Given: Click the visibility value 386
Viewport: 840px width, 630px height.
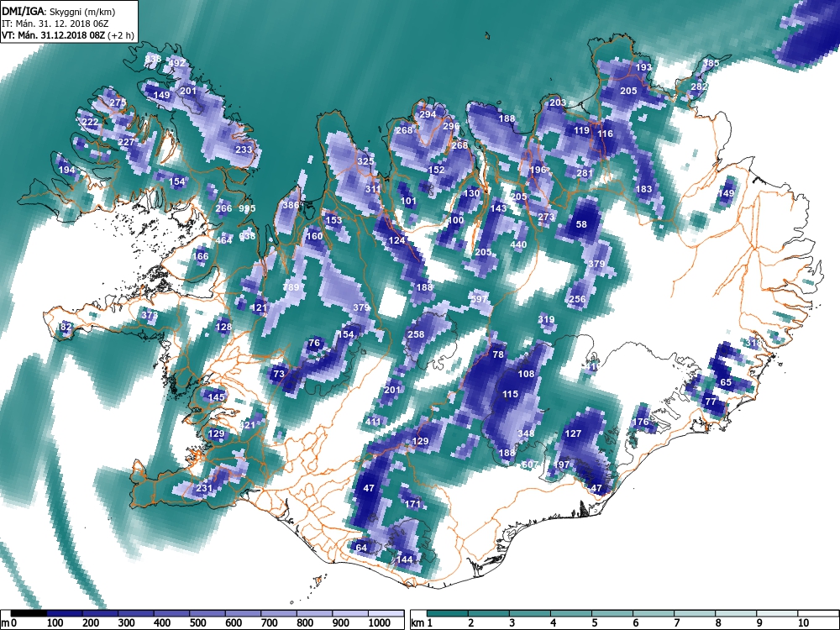Looking at the screenshot, I should [291, 205].
